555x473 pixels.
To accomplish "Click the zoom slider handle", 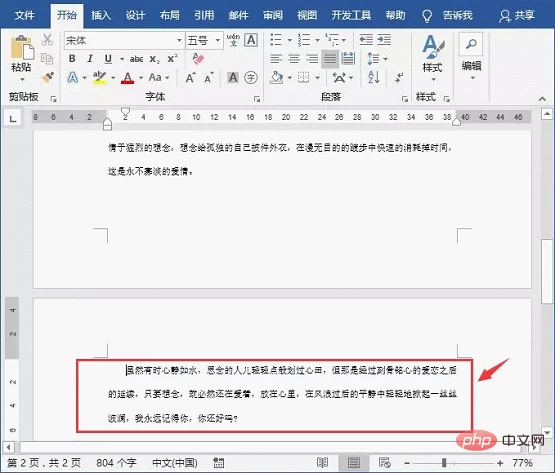I will click(444, 463).
